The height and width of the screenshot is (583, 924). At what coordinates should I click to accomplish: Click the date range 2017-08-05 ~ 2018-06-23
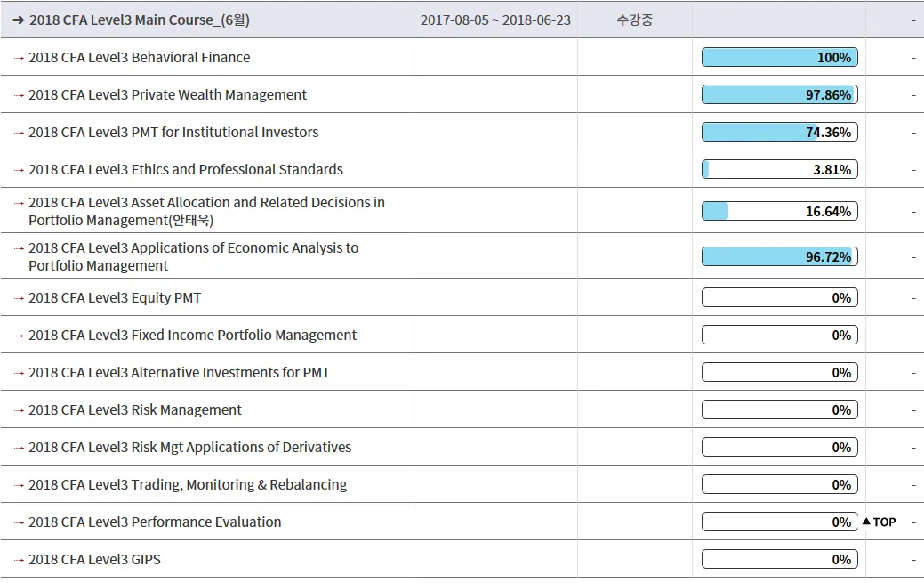(x=495, y=20)
